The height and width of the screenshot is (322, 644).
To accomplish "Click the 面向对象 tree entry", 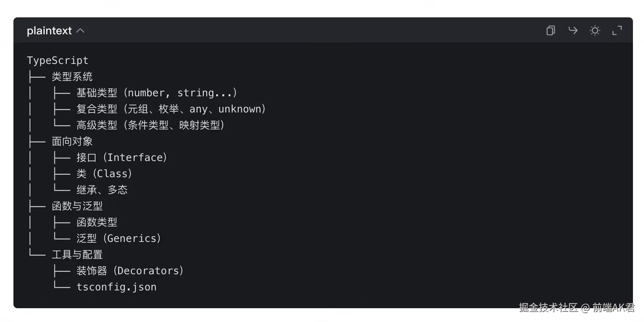I will click(72, 141).
